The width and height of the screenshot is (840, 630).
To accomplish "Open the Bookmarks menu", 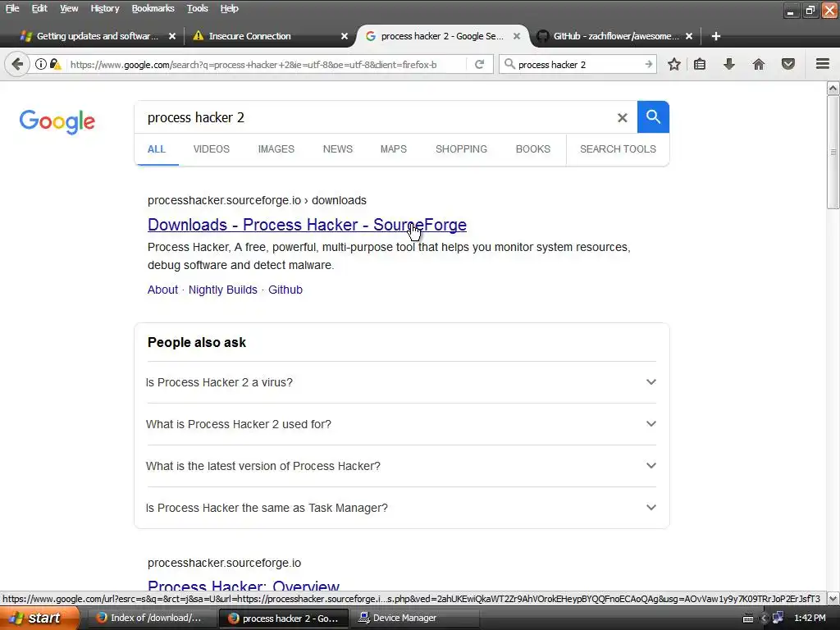I will pyautogui.click(x=153, y=8).
